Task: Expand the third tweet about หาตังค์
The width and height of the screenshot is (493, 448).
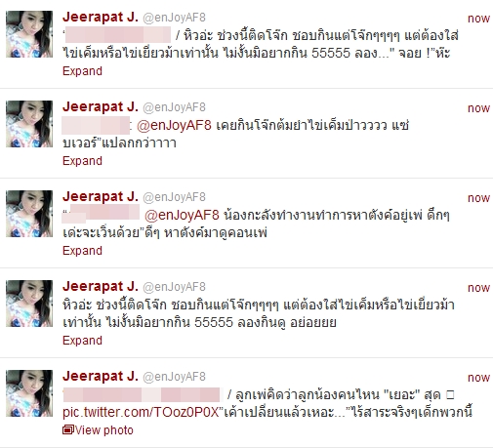Action: click(82, 251)
